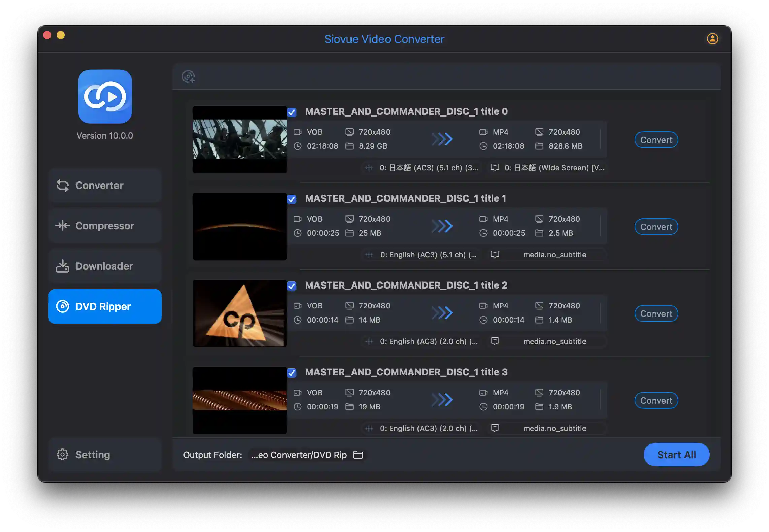The width and height of the screenshot is (769, 532).
Task: Switch to the Downloader section
Action: click(x=105, y=266)
